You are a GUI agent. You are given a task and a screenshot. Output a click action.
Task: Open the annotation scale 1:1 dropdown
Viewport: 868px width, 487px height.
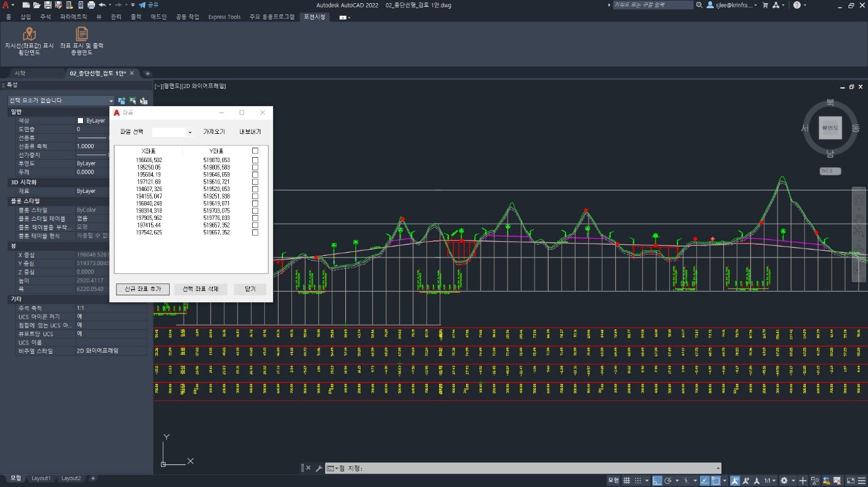click(x=769, y=481)
